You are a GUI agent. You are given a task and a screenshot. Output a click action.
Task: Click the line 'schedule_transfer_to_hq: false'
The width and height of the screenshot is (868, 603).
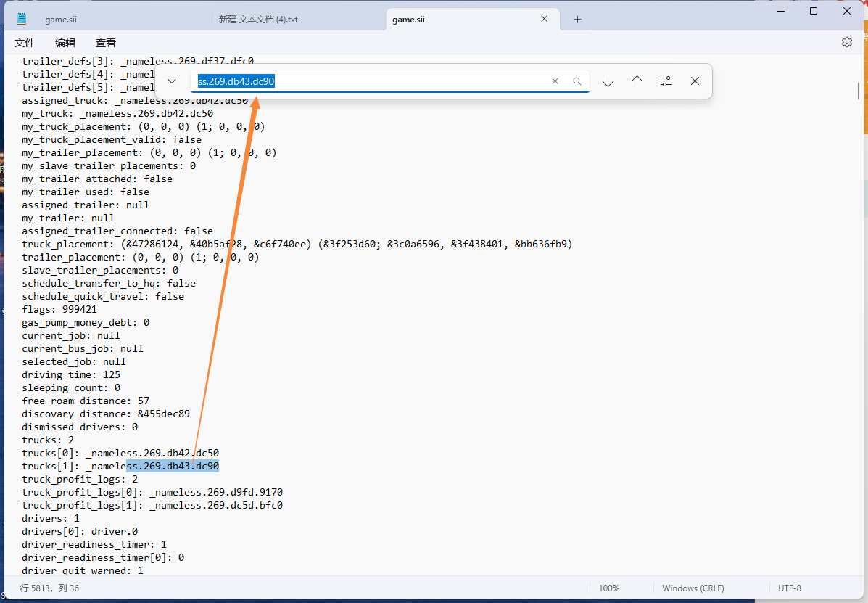(109, 284)
